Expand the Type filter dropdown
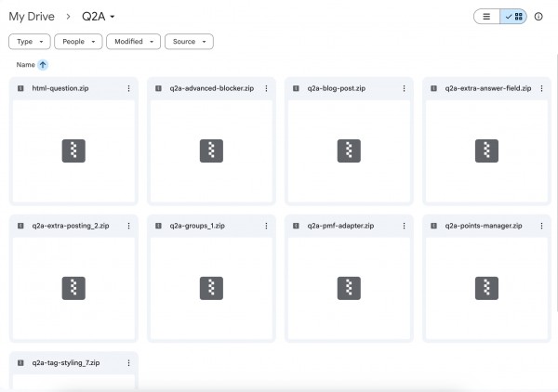Image resolution: width=558 pixels, height=392 pixels. (30, 42)
